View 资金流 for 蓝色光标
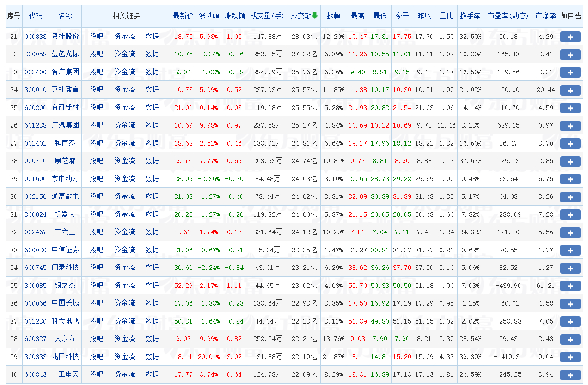Viewport: 588px width, 385px height. pos(124,54)
